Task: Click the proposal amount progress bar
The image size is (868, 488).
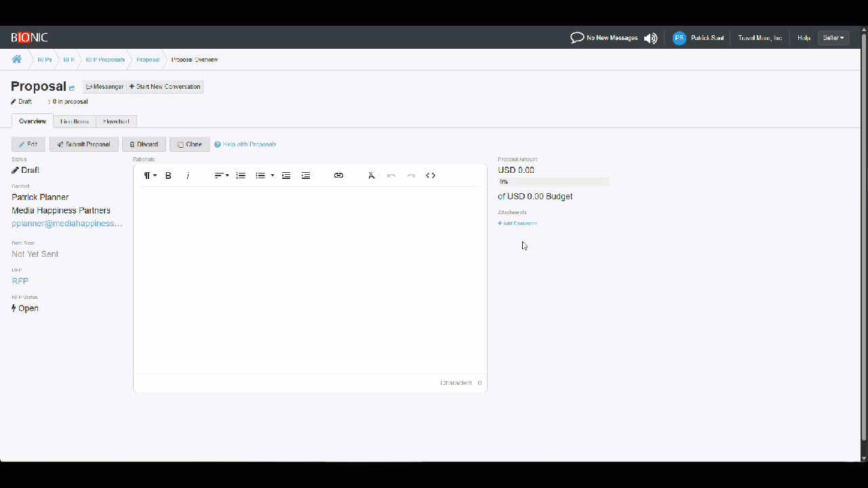Action: click(553, 182)
